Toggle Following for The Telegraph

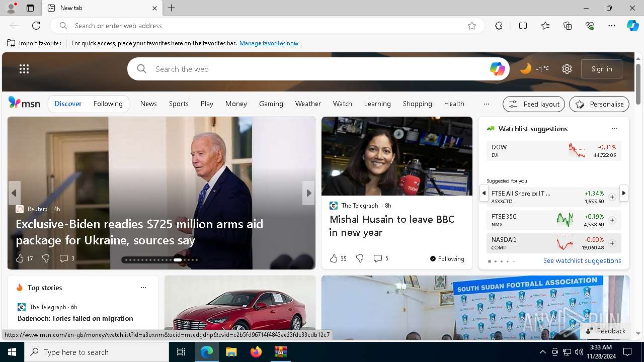[447, 259]
